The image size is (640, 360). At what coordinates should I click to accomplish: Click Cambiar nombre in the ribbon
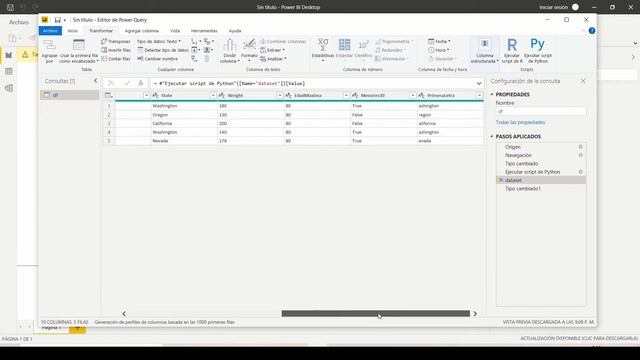click(x=158, y=59)
